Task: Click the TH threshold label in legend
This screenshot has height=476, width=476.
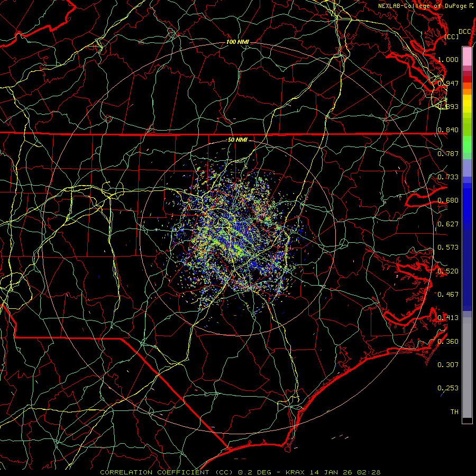Action: coord(454,412)
